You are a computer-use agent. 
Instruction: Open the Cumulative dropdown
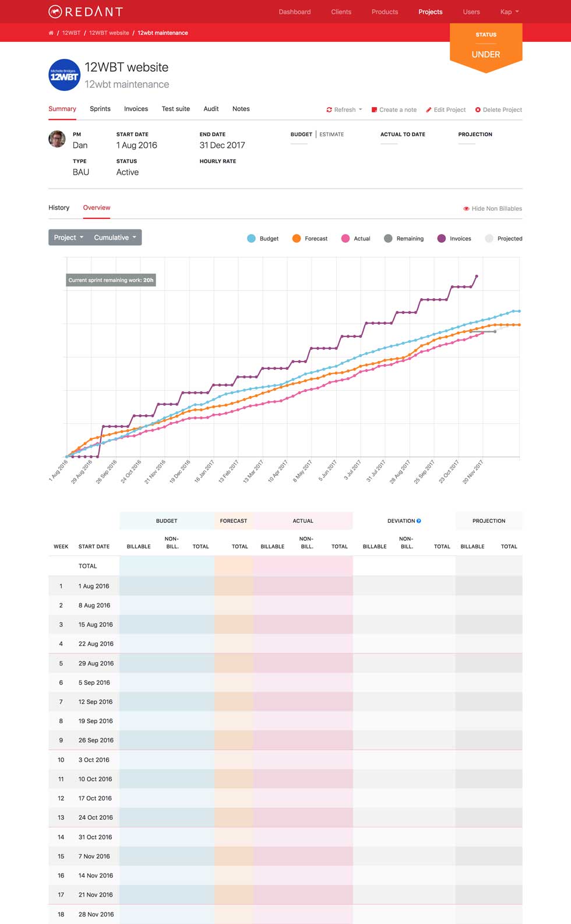click(x=114, y=238)
